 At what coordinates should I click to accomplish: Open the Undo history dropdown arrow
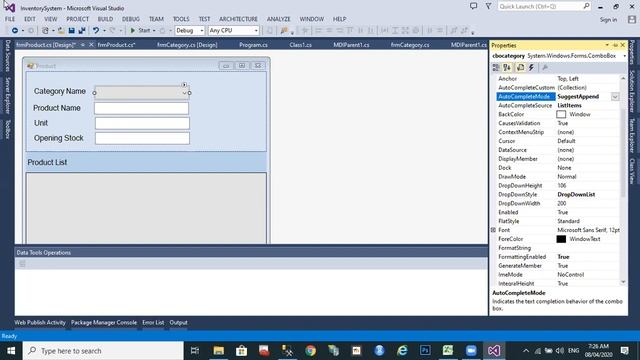tap(104, 31)
